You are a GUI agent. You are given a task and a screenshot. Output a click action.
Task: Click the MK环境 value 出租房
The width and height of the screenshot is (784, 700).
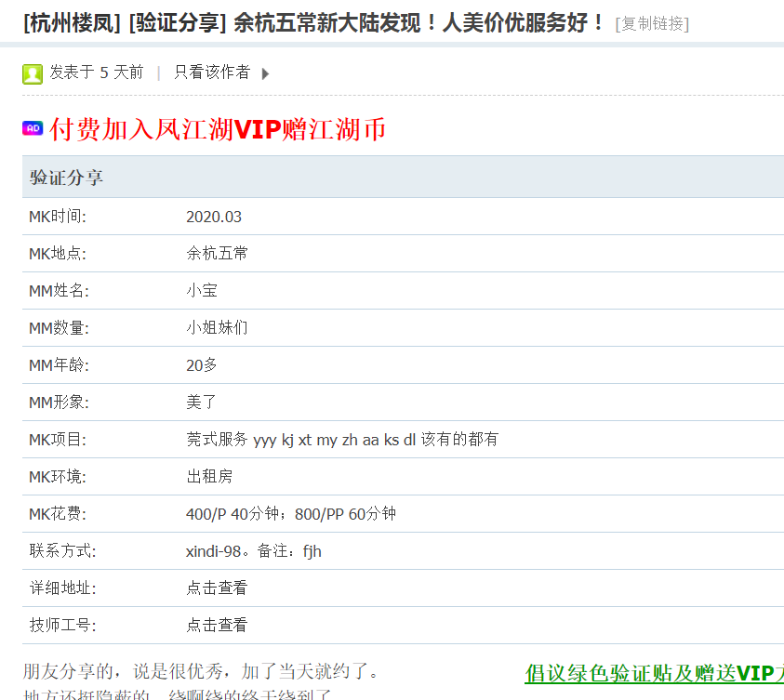(x=209, y=477)
